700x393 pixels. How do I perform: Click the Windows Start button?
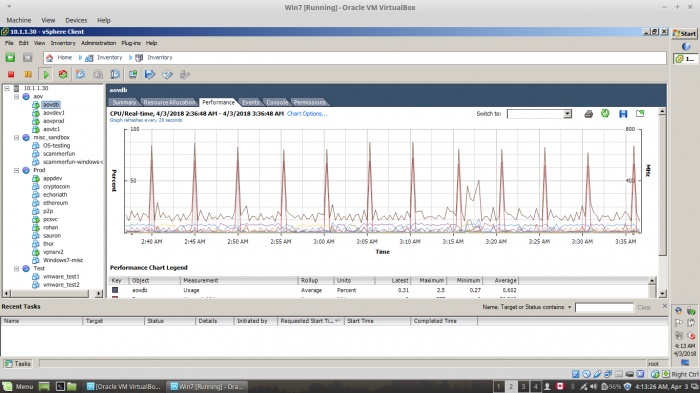click(x=684, y=33)
